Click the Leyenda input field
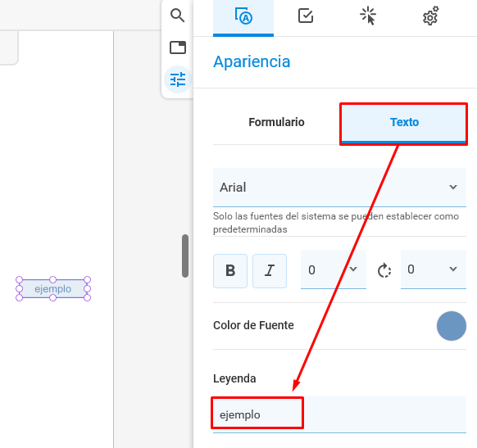The height and width of the screenshot is (448, 477). pyautogui.click(x=339, y=414)
